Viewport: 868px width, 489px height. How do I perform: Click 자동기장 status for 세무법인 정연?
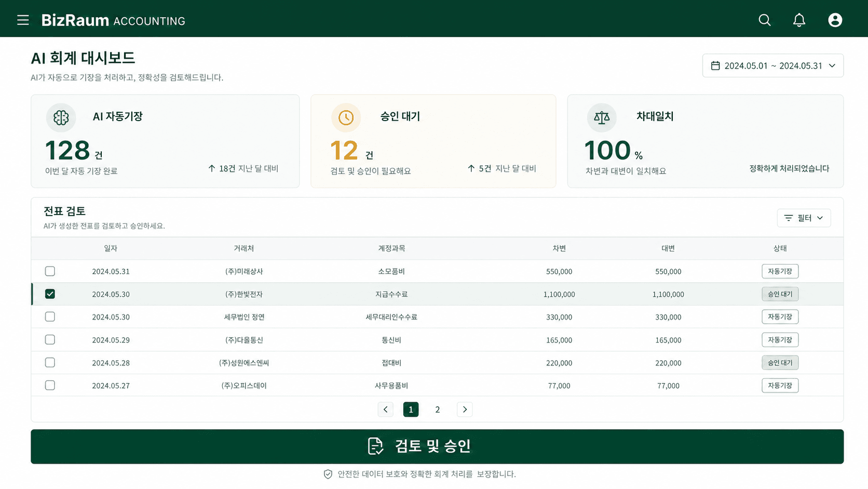[780, 317]
